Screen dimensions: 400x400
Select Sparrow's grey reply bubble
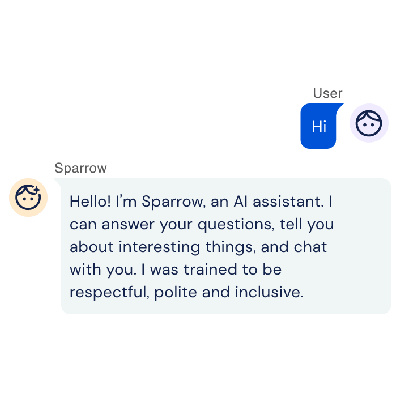tap(225, 246)
